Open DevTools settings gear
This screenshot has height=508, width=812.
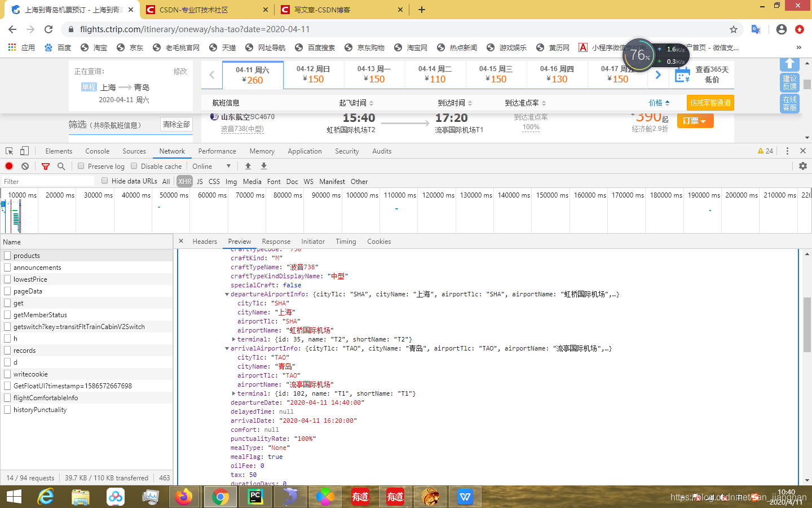click(804, 166)
